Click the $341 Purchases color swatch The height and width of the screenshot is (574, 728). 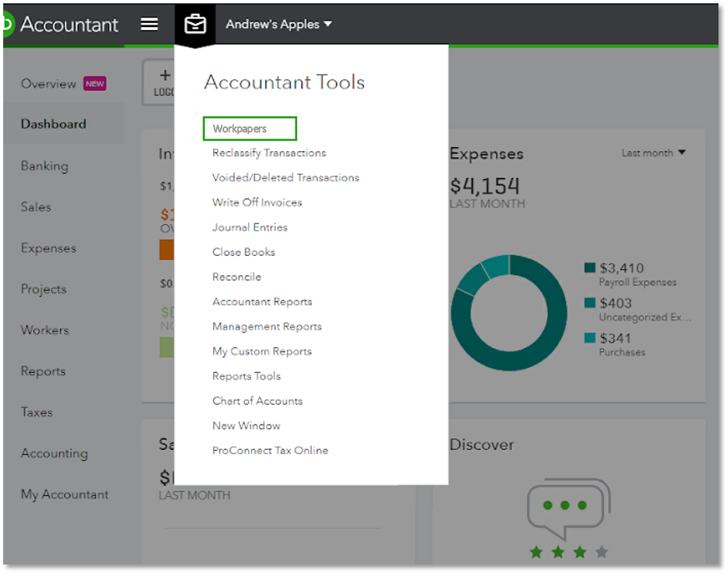(590, 338)
